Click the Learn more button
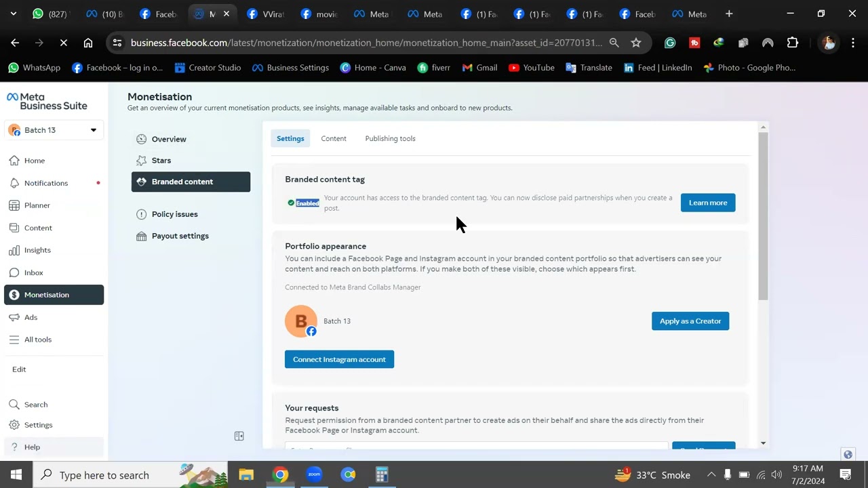This screenshot has height=488, width=868. click(708, 203)
